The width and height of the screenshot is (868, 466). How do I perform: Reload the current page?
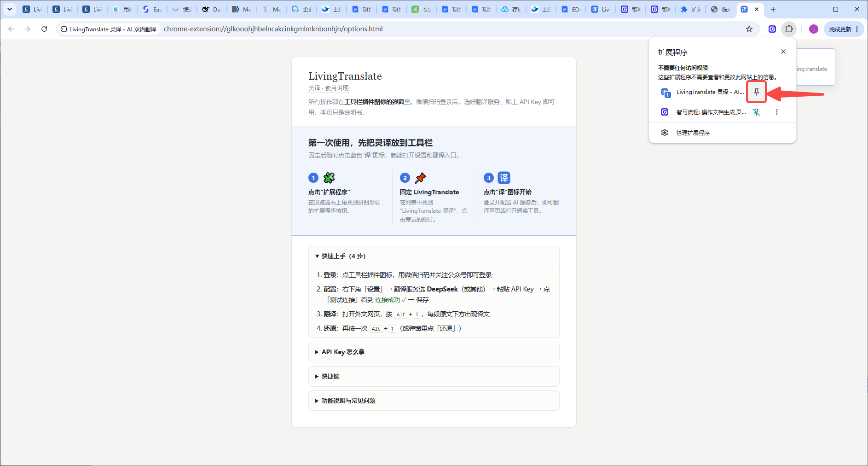pyautogui.click(x=44, y=29)
